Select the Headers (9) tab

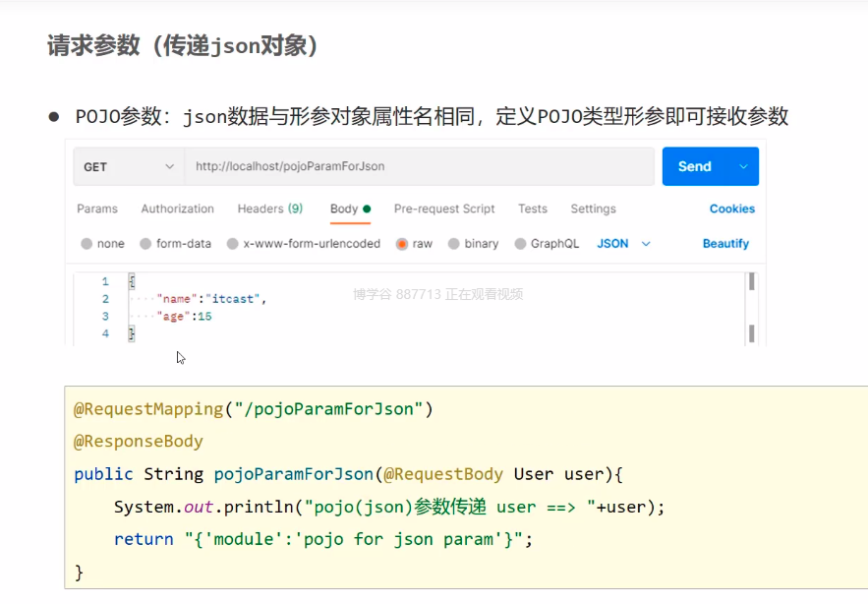click(269, 209)
